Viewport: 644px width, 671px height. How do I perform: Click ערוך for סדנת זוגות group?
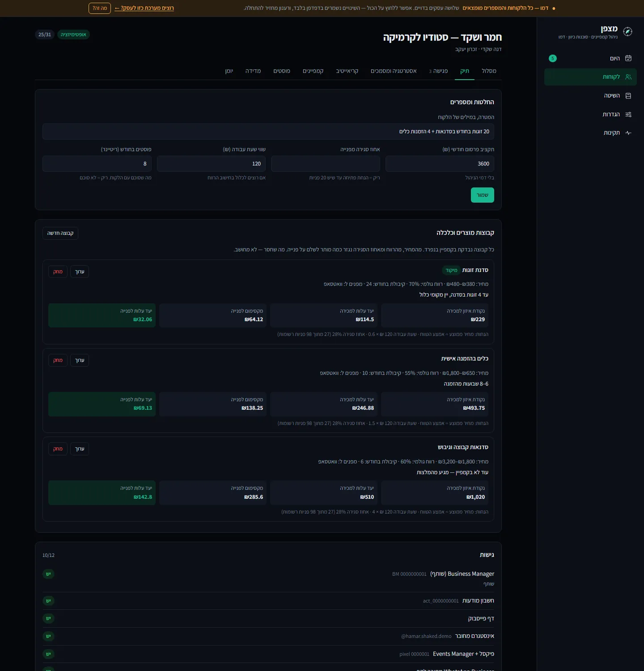[80, 272]
